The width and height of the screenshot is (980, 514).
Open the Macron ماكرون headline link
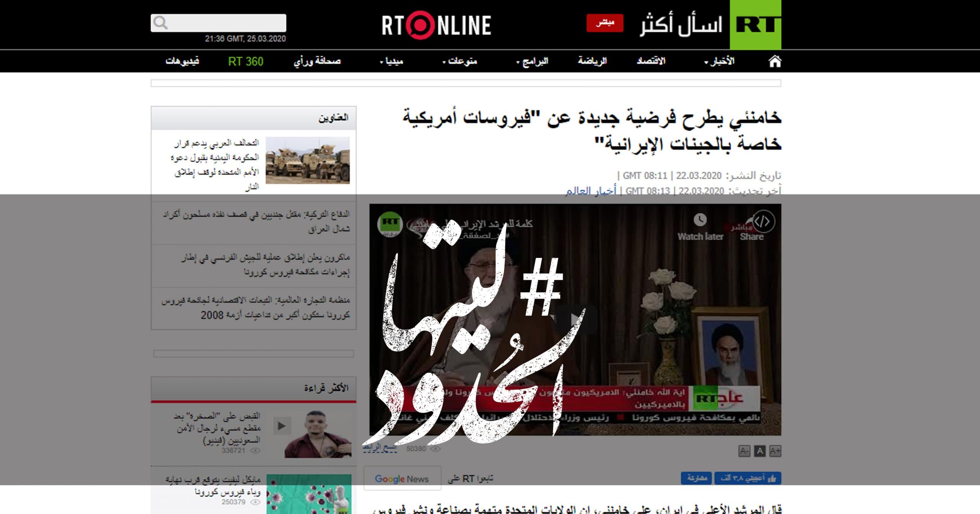pyautogui.click(x=266, y=265)
